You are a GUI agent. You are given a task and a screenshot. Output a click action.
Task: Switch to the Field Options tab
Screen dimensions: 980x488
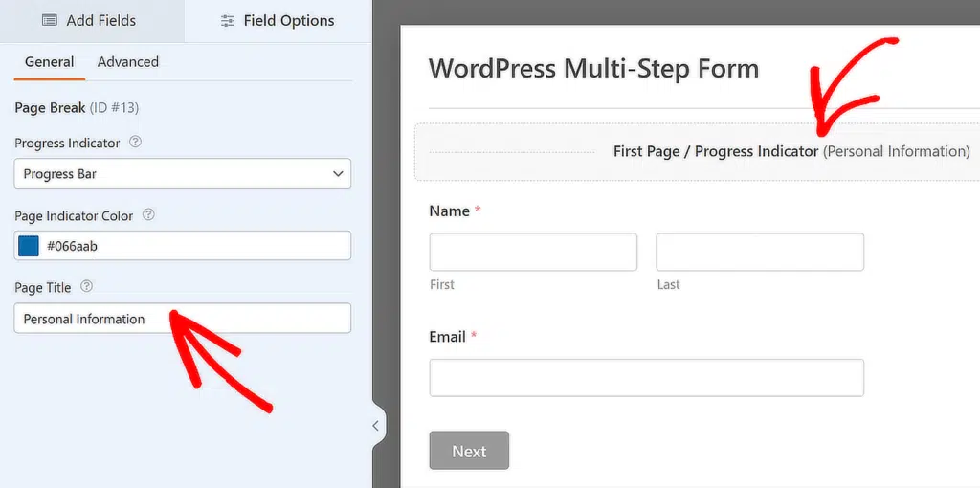pyautogui.click(x=278, y=21)
